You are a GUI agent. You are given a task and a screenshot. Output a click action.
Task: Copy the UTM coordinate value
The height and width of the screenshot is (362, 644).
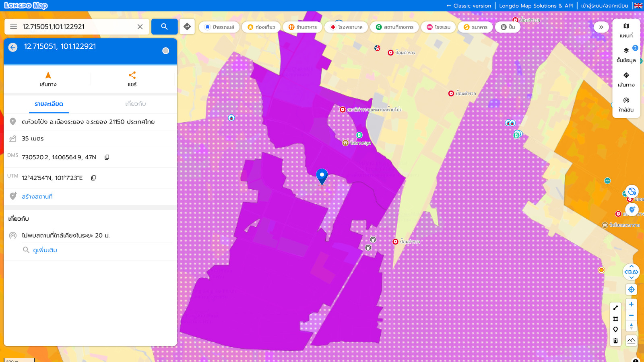pyautogui.click(x=93, y=178)
